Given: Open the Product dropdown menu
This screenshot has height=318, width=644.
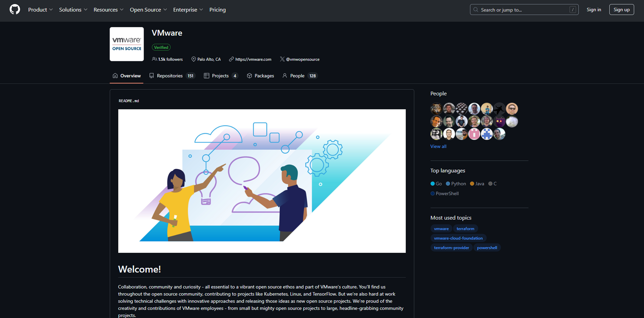Looking at the screenshot, I should [40, 9].
